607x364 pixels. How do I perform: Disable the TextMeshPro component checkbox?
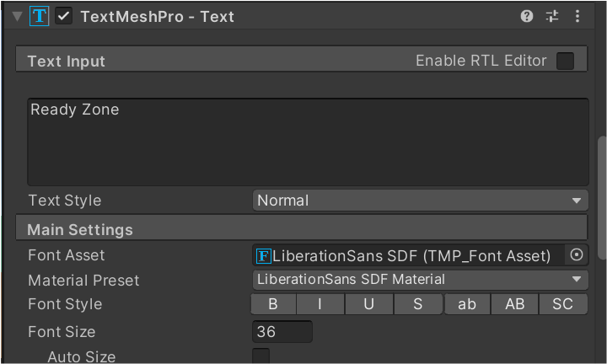(x=63, y=16)
